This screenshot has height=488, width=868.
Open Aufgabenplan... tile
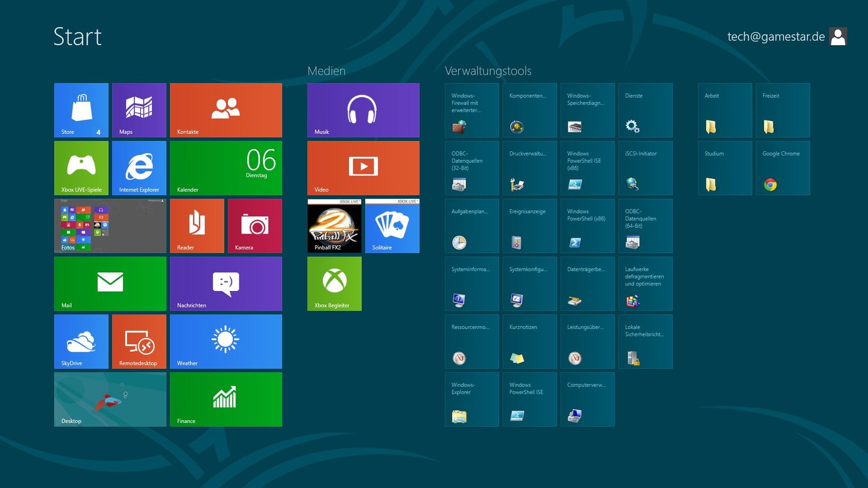(x=472, y=226)
